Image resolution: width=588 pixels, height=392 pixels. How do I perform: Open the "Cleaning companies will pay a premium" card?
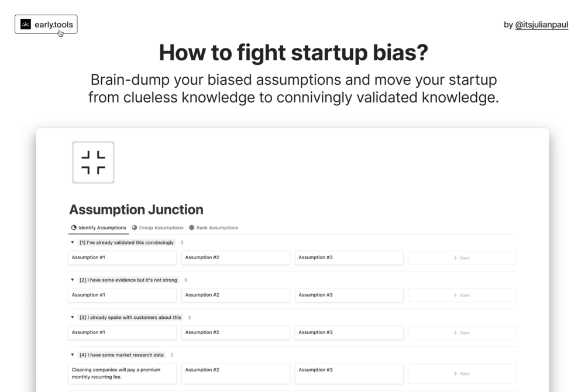(122, 373)
